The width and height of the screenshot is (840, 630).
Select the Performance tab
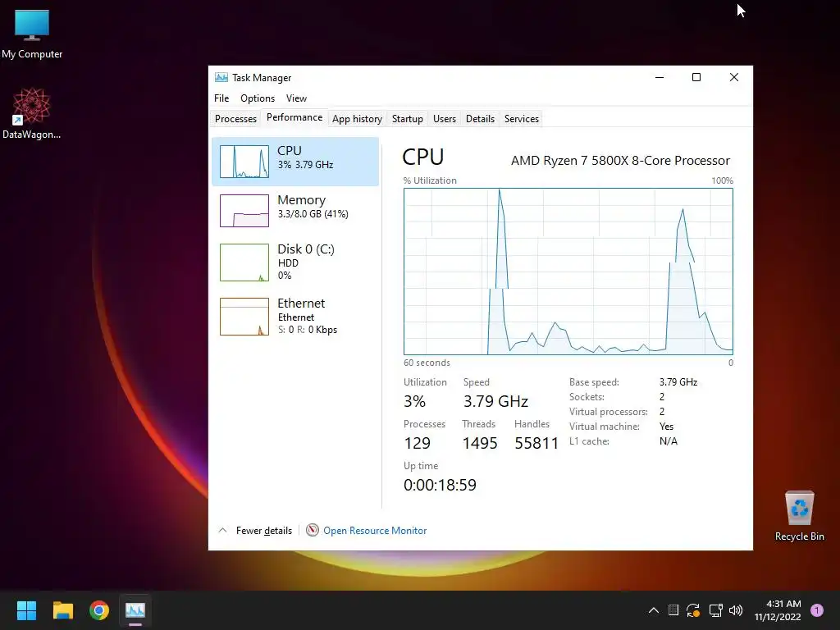click(294, 117)
